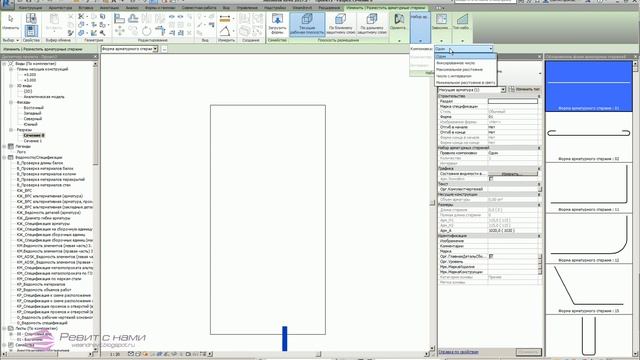The width and height of the screenshot is (640, 360).
Task: Expand the Legends tree node
Action: pos(5,146)
